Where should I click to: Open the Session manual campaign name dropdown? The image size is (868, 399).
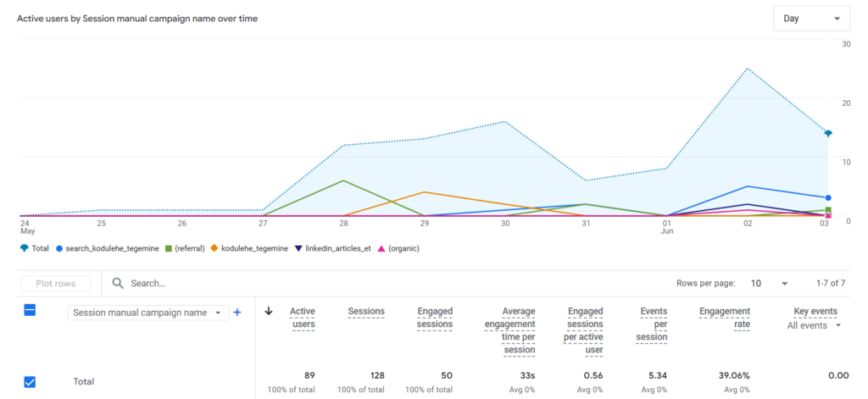tap(147, 313)
